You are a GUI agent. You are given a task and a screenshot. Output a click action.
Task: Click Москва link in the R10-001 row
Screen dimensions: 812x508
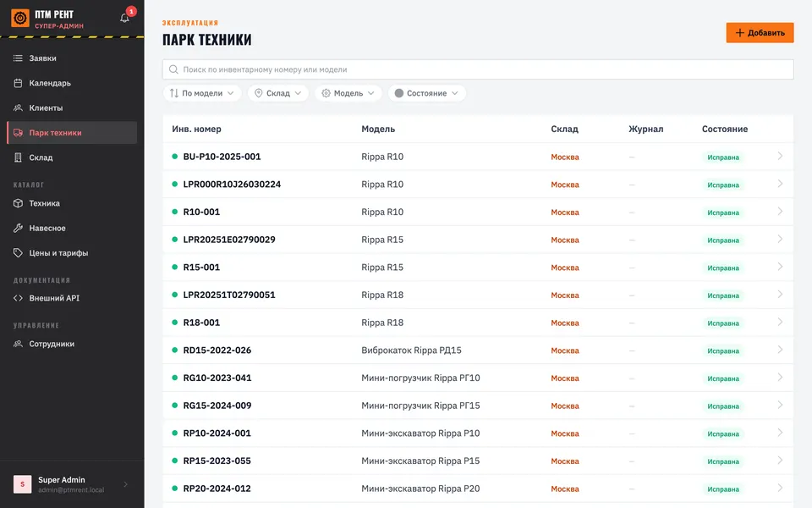point(565,212)
